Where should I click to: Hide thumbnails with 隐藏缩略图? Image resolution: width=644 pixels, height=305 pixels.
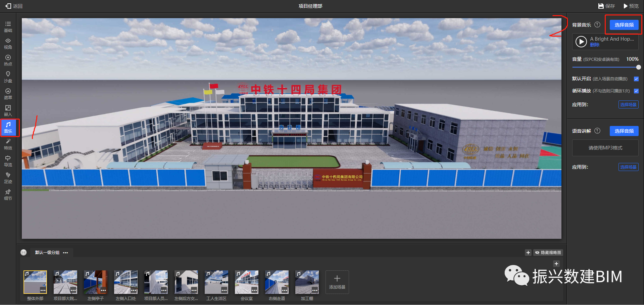point(548,253)
